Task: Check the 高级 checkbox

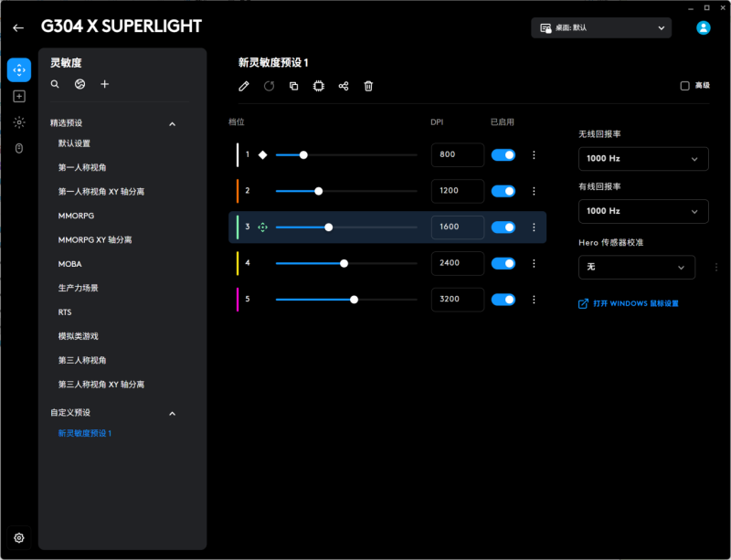Action: click(684, 86)
